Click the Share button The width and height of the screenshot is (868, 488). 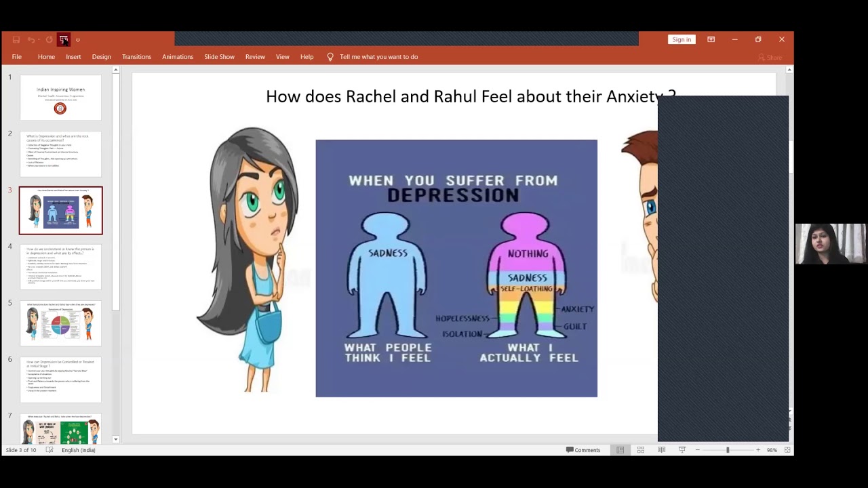point(770,58)
